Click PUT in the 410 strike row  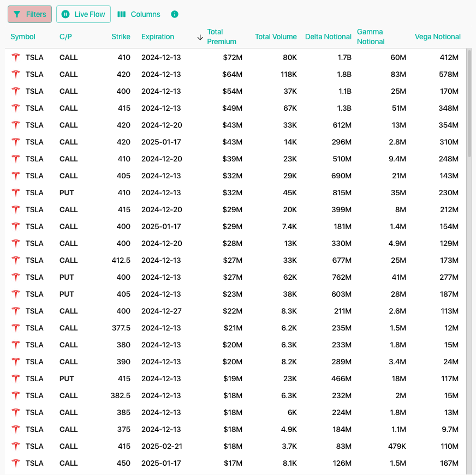67,193
